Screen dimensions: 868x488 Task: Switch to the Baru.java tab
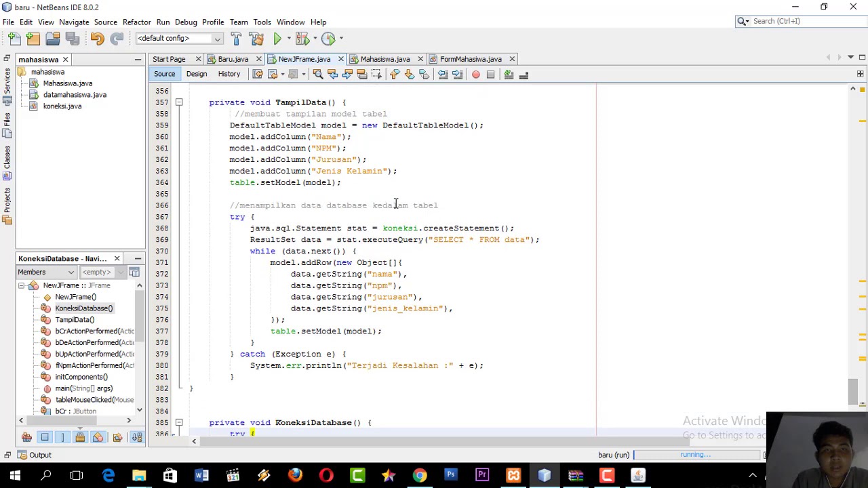coord(233,59)
